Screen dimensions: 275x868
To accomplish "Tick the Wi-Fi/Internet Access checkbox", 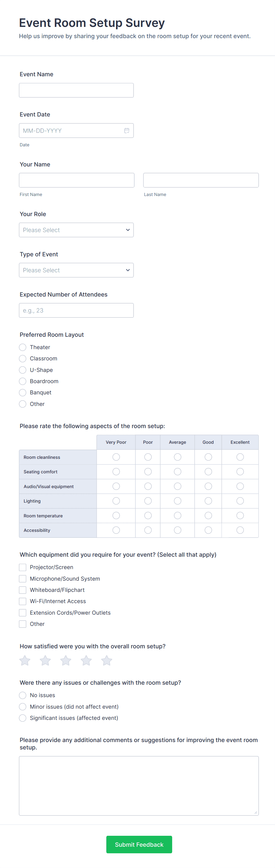I will (x=22, y=601).
